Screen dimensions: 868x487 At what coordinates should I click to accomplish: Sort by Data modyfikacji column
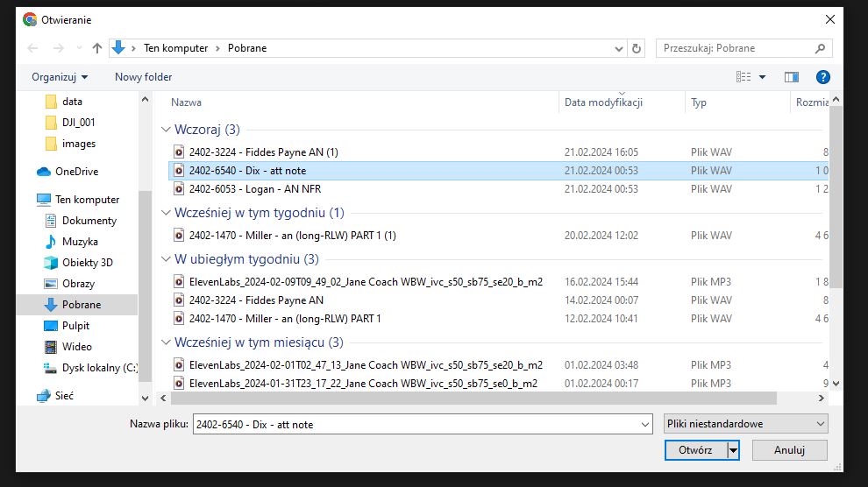point(603,102)
